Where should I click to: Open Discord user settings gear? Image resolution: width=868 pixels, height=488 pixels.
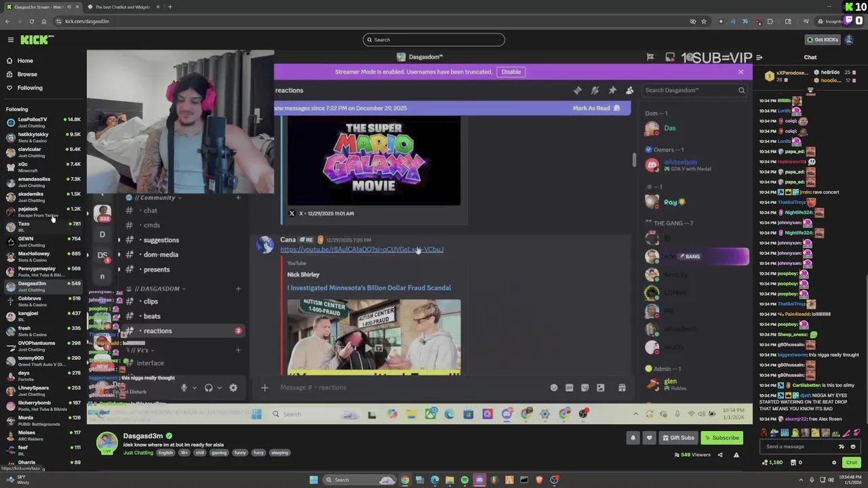point(233,388)
